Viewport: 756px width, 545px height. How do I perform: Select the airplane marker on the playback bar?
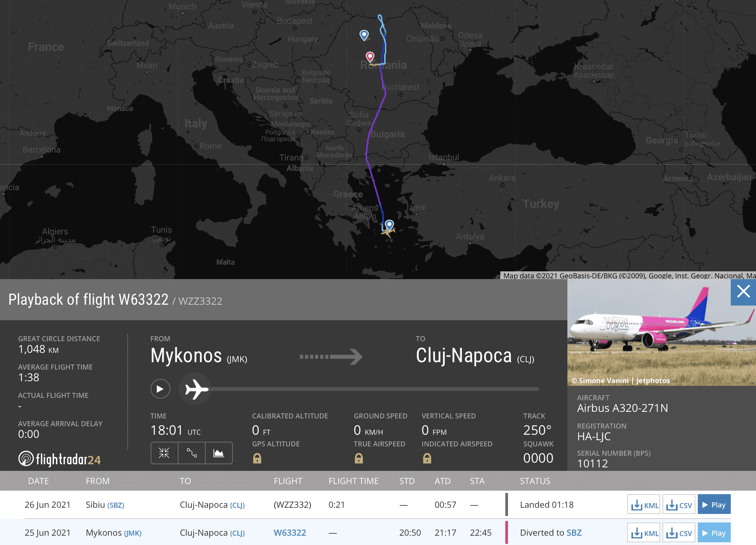click(x=195, y=389)
